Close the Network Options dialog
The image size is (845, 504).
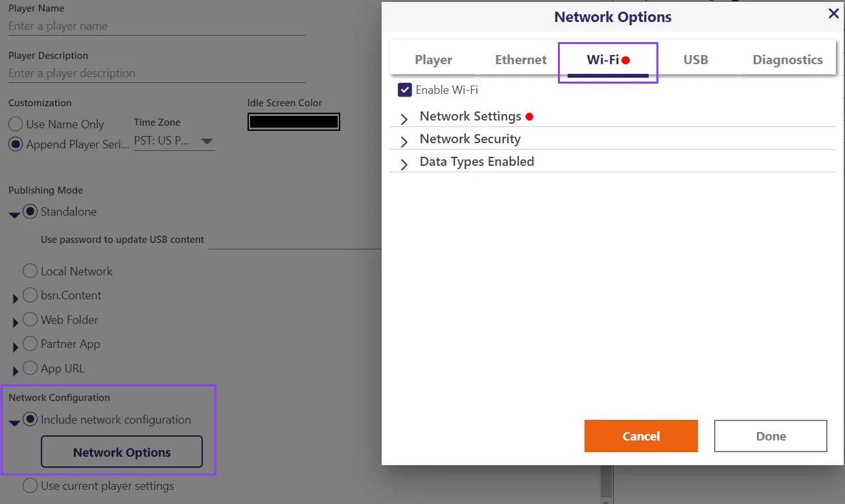pyautogui.click(x=833, y=14)
